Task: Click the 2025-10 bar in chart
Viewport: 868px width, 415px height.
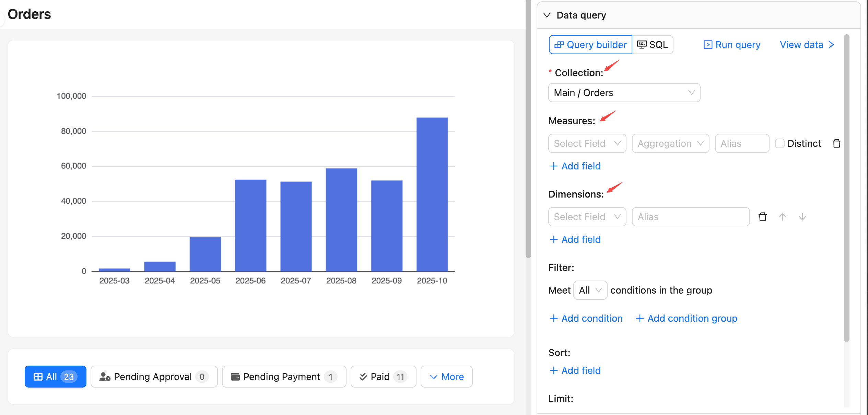Action: pyautogui.click(x=432, y=194)
